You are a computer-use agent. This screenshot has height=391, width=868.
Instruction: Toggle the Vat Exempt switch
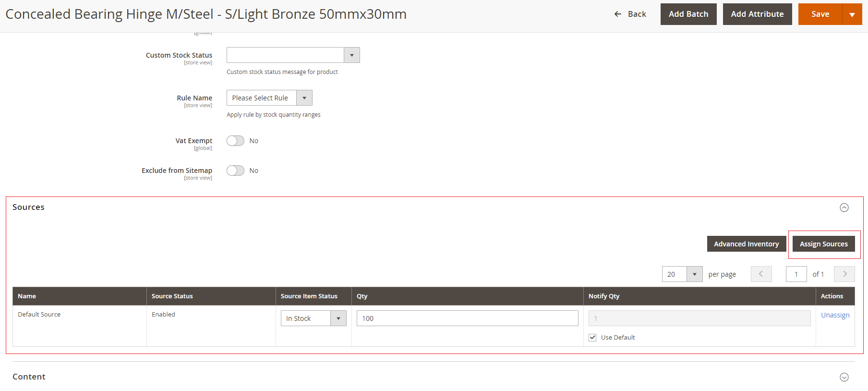[x=235, y=141]
